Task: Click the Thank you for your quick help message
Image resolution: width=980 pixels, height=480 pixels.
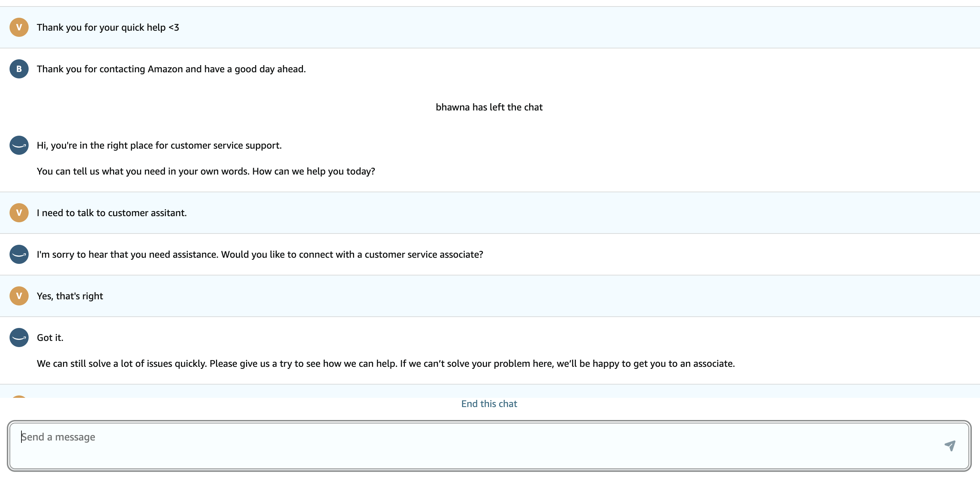Action: tap(108, 27)
